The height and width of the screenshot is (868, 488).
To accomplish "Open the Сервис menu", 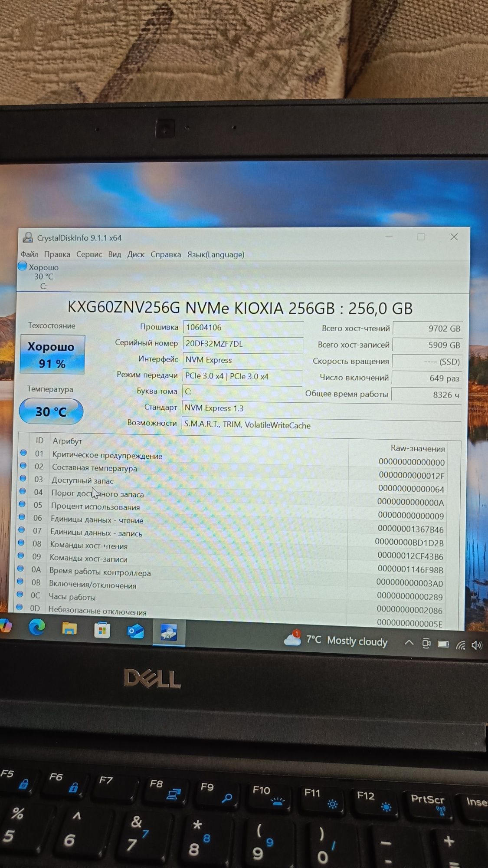I will pos(89,254).
